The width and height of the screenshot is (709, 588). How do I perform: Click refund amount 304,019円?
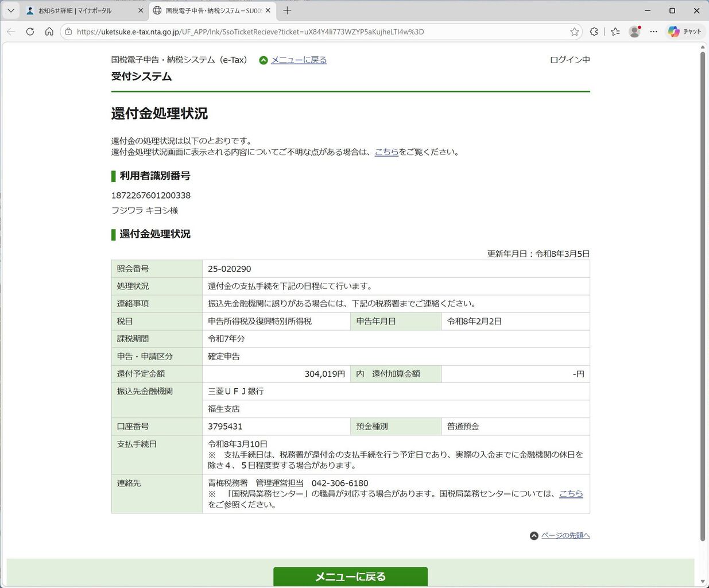[324, 374]
